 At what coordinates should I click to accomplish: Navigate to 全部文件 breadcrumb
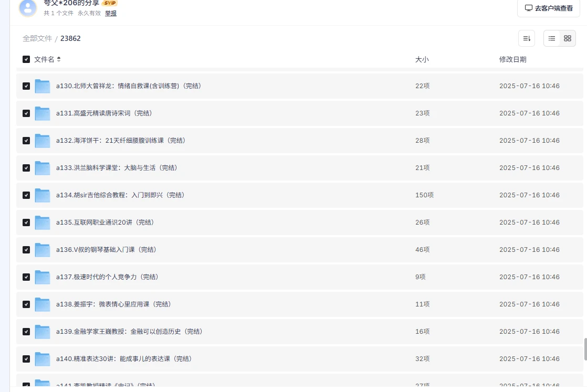(x=37, y=38)
